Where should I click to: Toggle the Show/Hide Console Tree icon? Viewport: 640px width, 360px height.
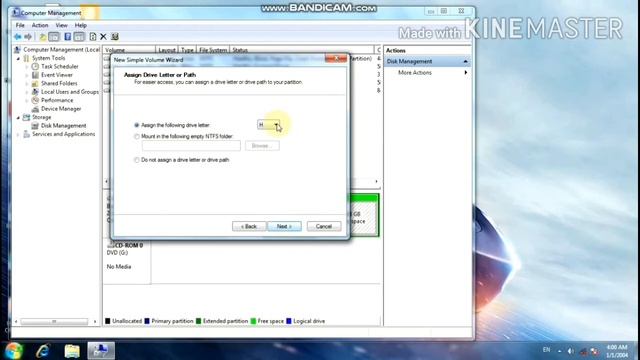click(x=54, y=37)
